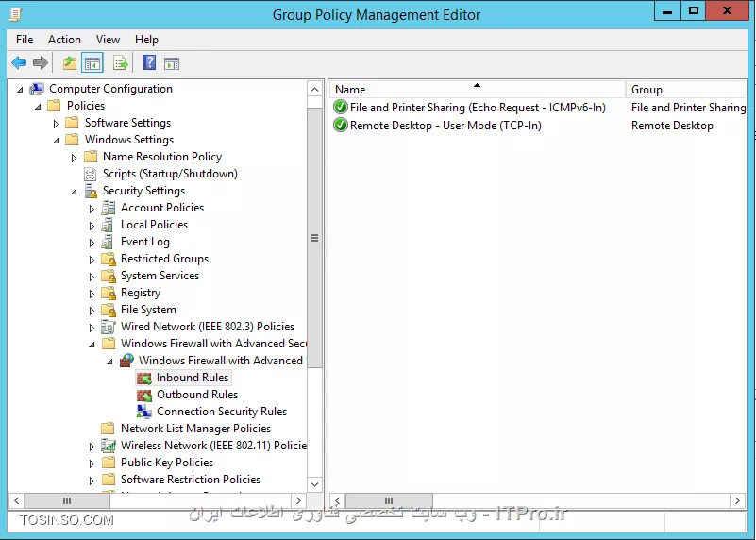This screenshot has width=756, height=540.
Task: Click the tree pane scroll-up arrow
Action: (314, 89)
